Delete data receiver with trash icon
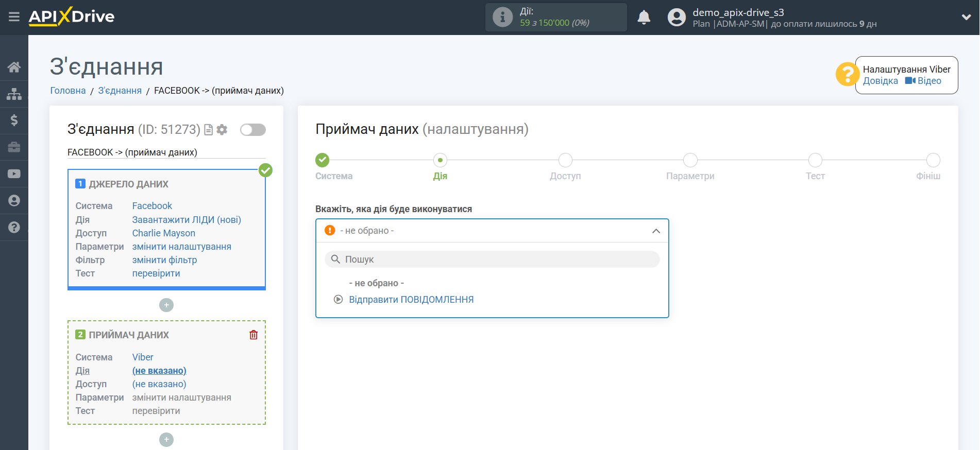 254,335
